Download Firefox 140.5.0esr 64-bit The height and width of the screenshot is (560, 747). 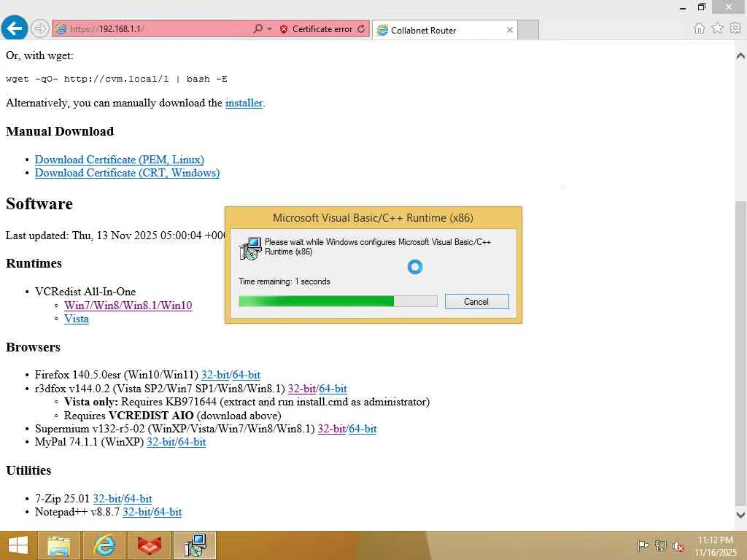(247, 375)
